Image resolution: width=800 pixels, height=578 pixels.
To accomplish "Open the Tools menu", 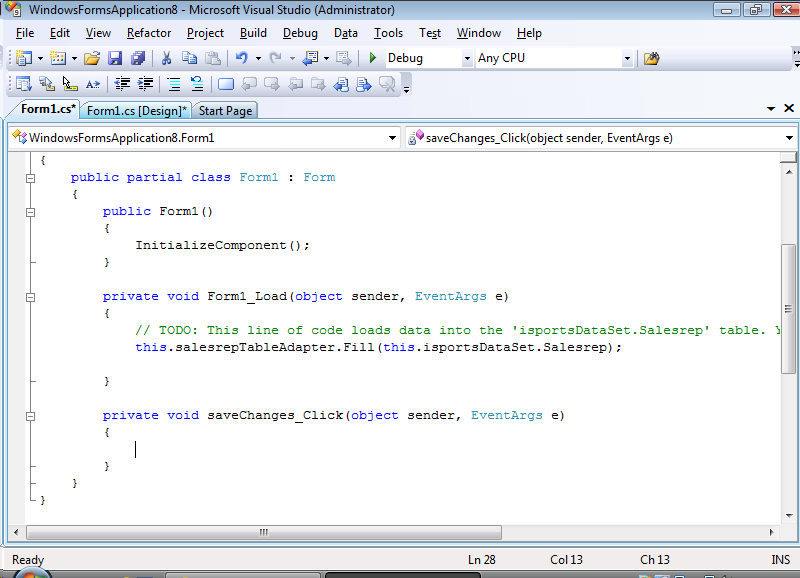I will tap(388, 33).
